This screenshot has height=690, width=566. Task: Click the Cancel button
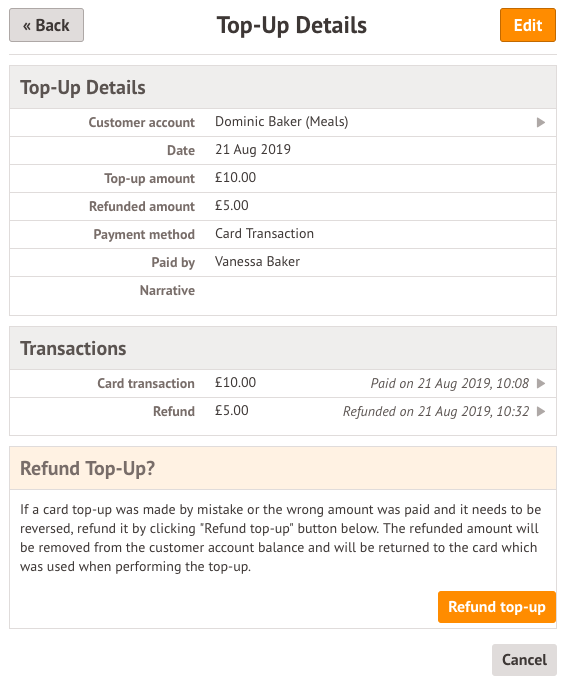pyautogui.click(x=524, y=660)
